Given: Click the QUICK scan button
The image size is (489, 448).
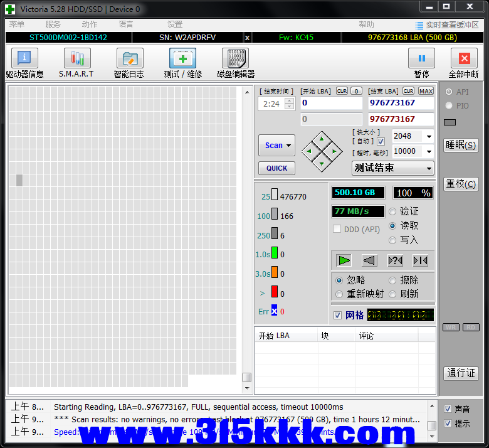Looking at the screenshot, I should [x=276, y=168].
